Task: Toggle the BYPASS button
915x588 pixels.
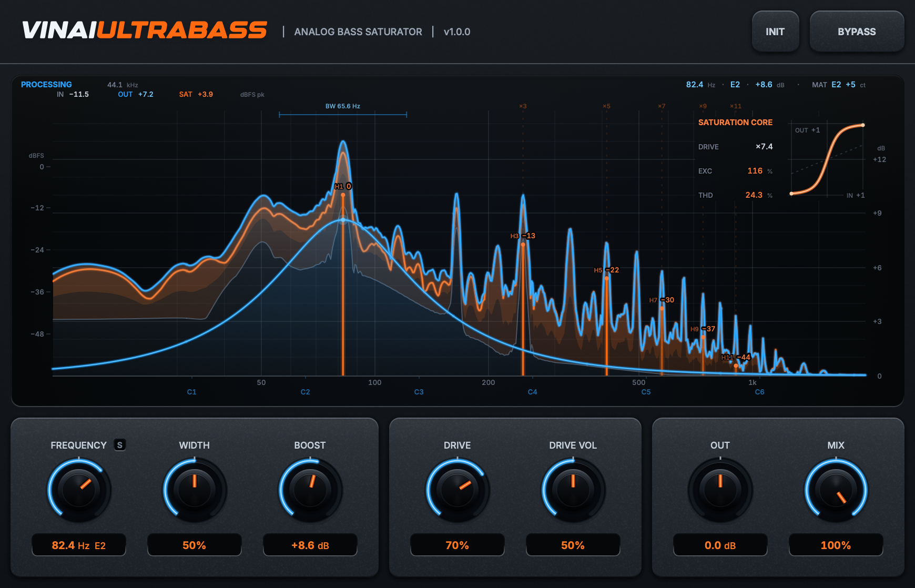Action: tap(857, 32)
